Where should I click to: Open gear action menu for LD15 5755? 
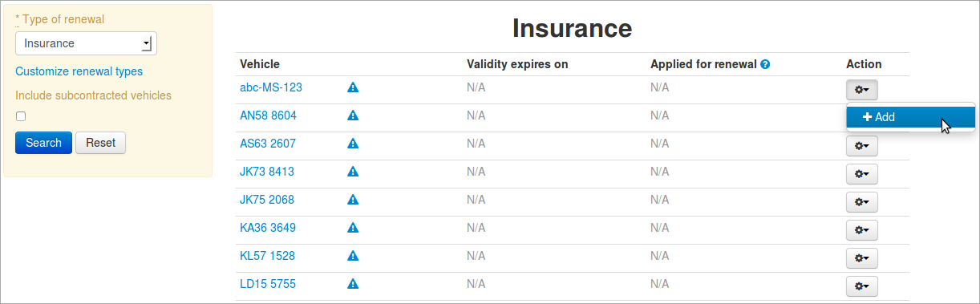(x=862, y=286)
